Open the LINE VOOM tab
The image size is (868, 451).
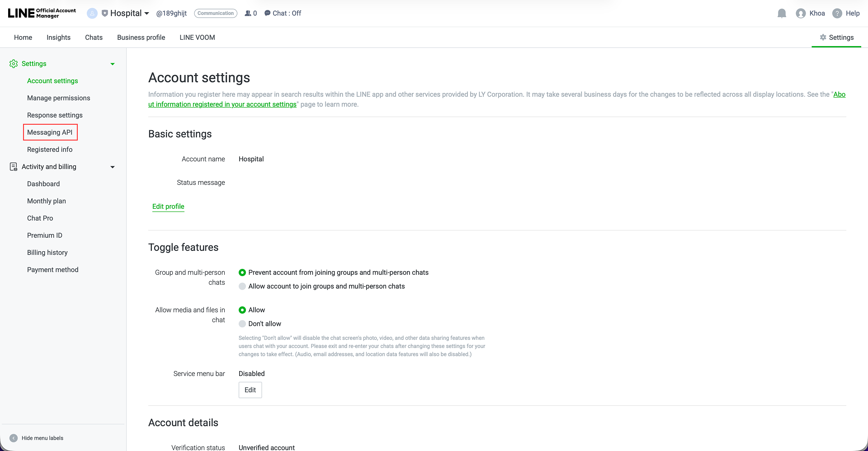point(197,38)
